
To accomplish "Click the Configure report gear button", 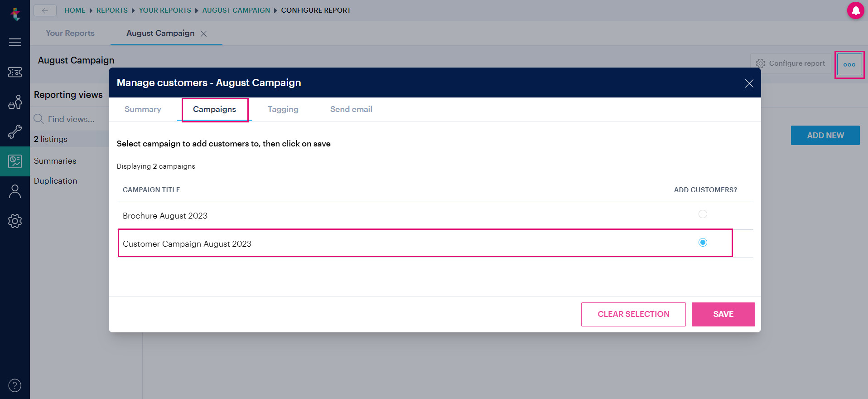I will (x=791, y=63).
